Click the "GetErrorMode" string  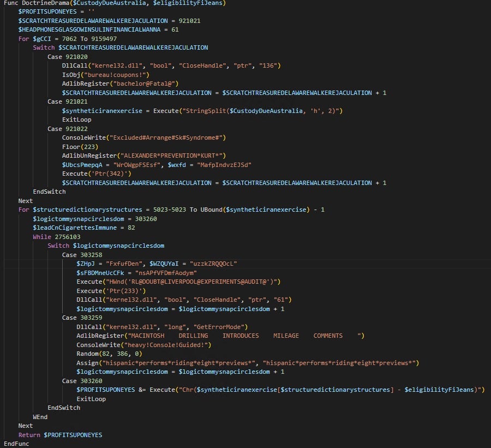click(x=221, y=326)
